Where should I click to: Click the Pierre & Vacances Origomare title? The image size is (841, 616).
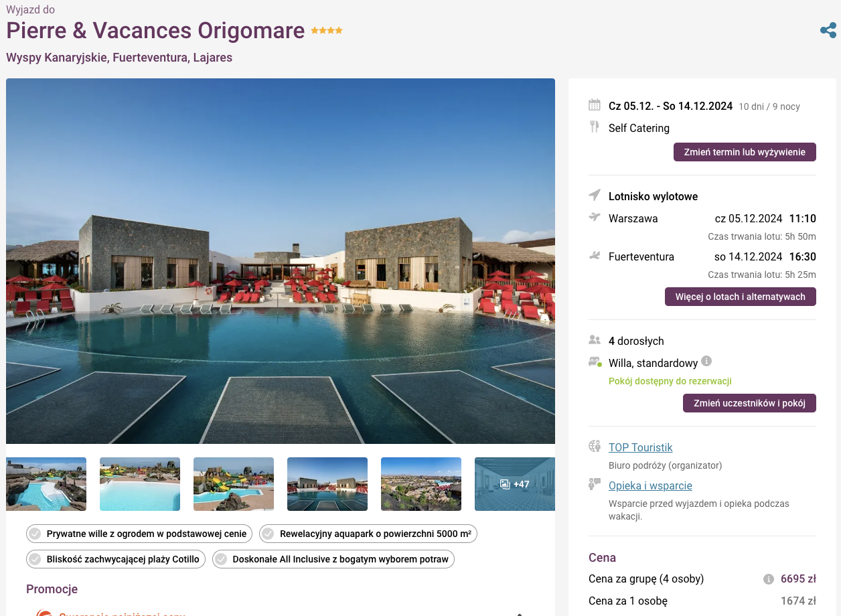click(155, 31)
